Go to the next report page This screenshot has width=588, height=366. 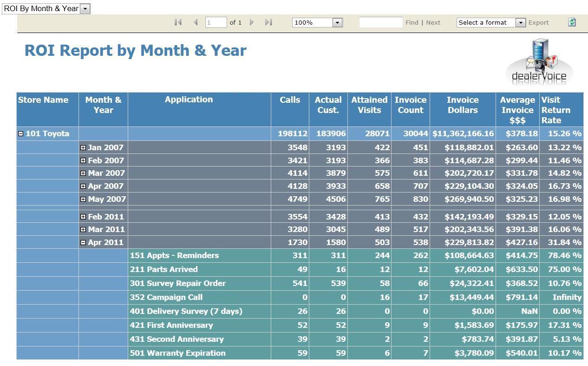coord(252,22)
